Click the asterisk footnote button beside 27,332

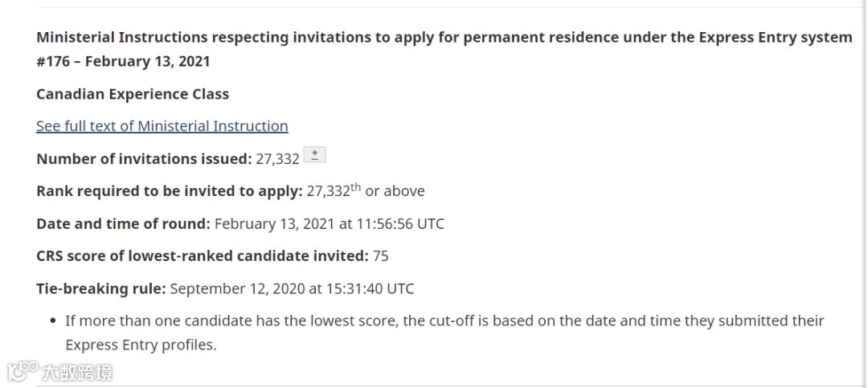coord(315,155)
